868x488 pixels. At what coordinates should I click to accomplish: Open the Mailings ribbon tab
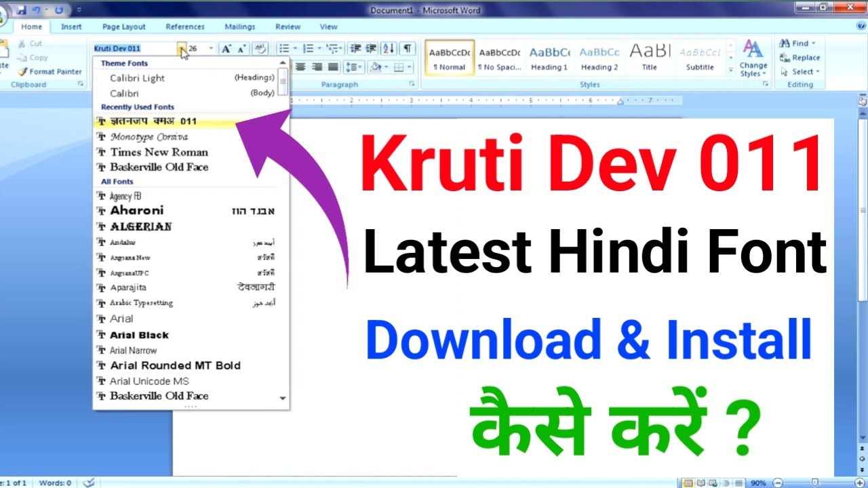[x=240, y=26]
